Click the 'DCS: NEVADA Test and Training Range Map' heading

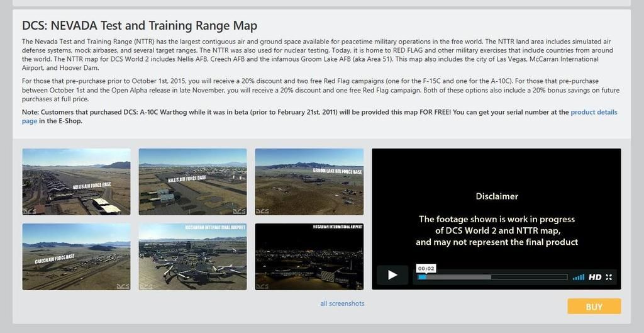coord(140,26)
